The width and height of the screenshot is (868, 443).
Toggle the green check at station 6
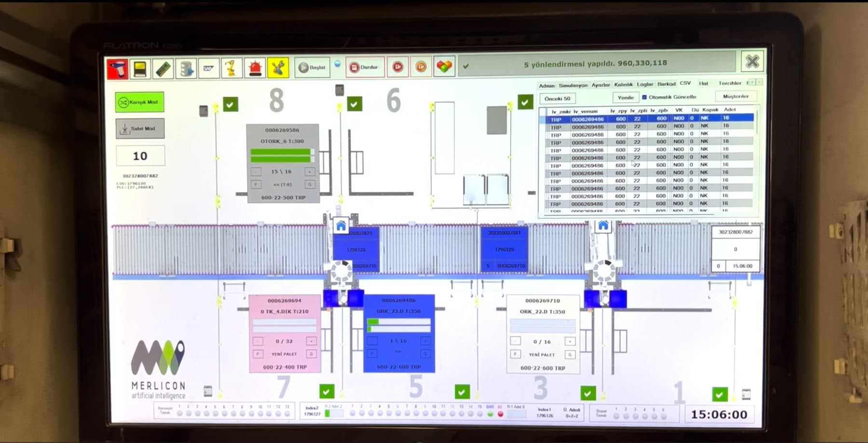coord(354,104)
